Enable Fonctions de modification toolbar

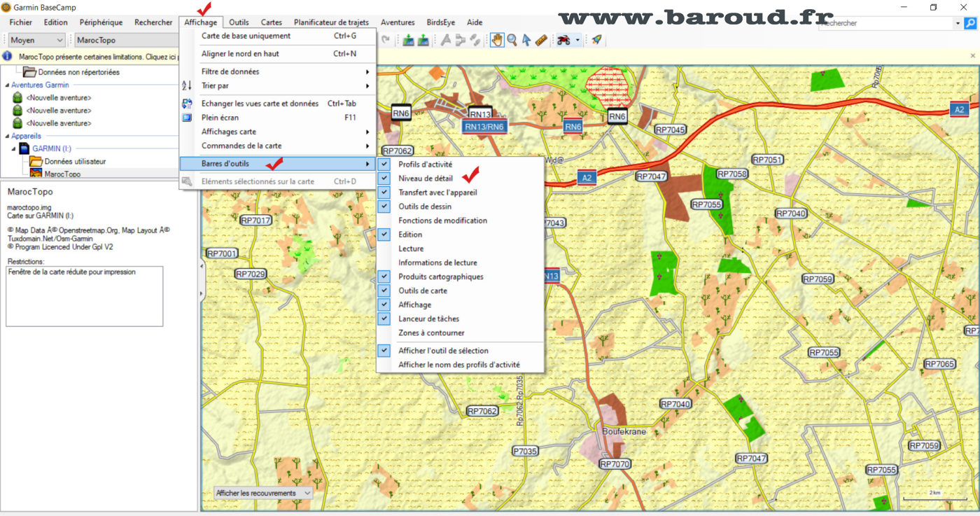click(x=460, y=221)
